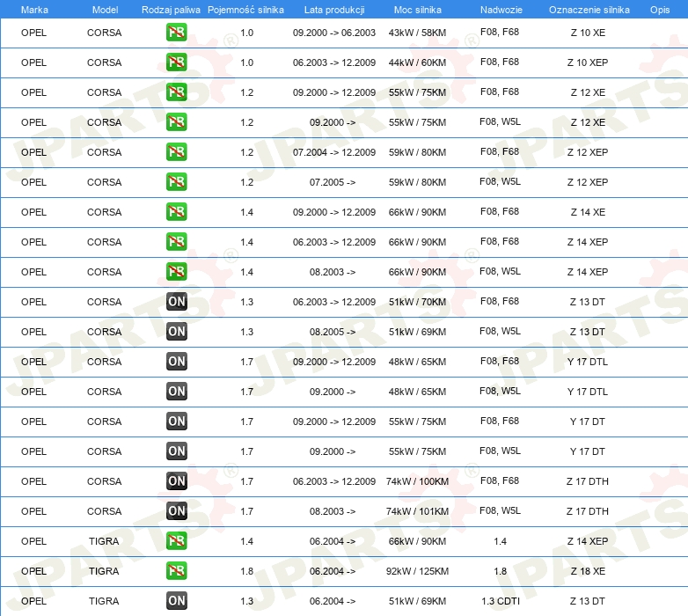
Task: Click petrol icon in Z 14 XE row
Action: coord(176,212)
